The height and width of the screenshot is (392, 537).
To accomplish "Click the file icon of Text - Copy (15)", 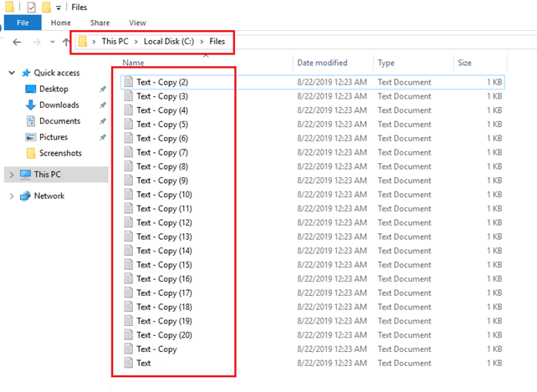I will (129, 265).
